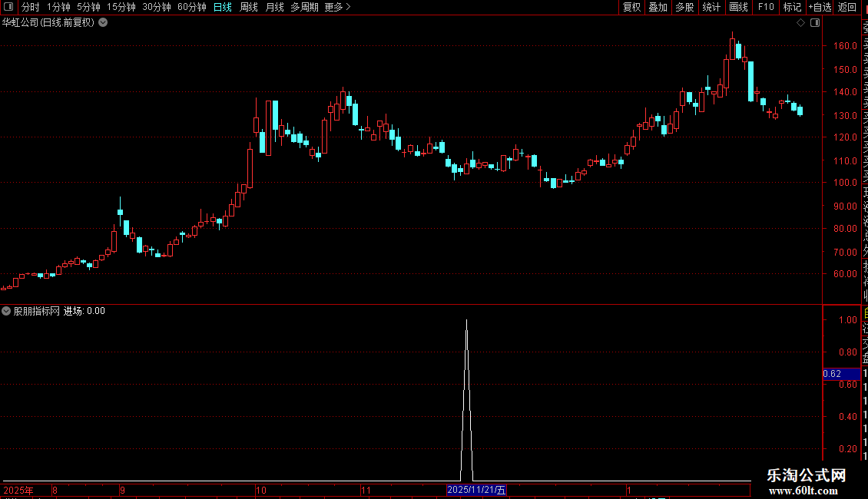
Task: Select the 15分钟 period
Action: pyautogui.click(x=121, y=7)
